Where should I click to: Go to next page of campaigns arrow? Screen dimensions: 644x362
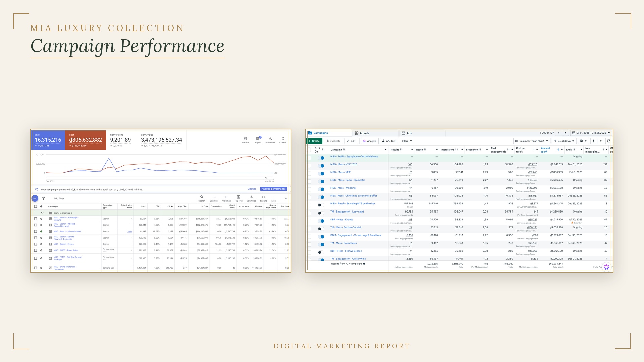(x=566, y=133)
